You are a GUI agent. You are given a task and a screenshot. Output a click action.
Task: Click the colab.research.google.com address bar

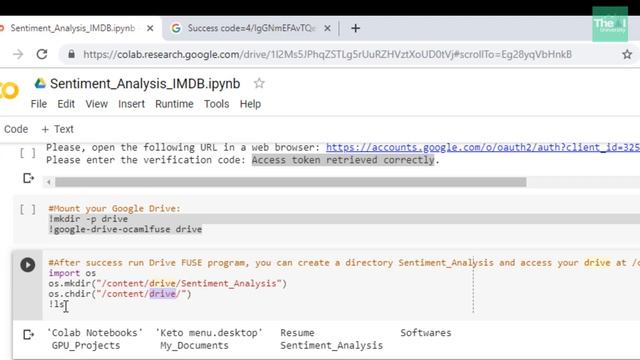327,54
